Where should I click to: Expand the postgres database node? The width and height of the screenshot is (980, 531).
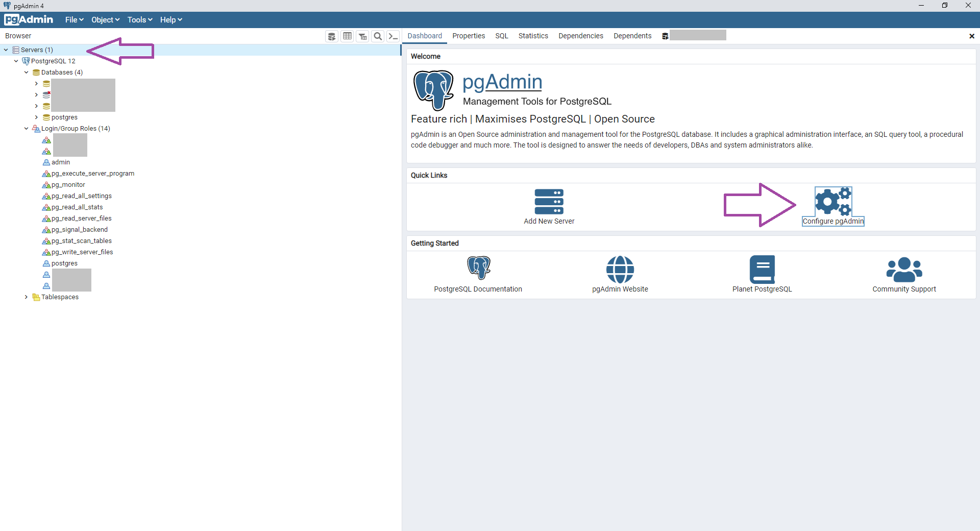coord(36,117)
